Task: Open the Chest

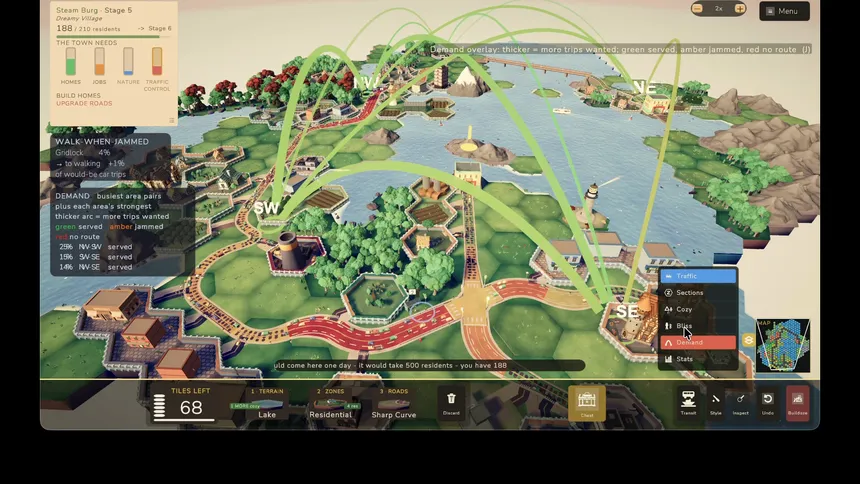Action: coord(587,403)
